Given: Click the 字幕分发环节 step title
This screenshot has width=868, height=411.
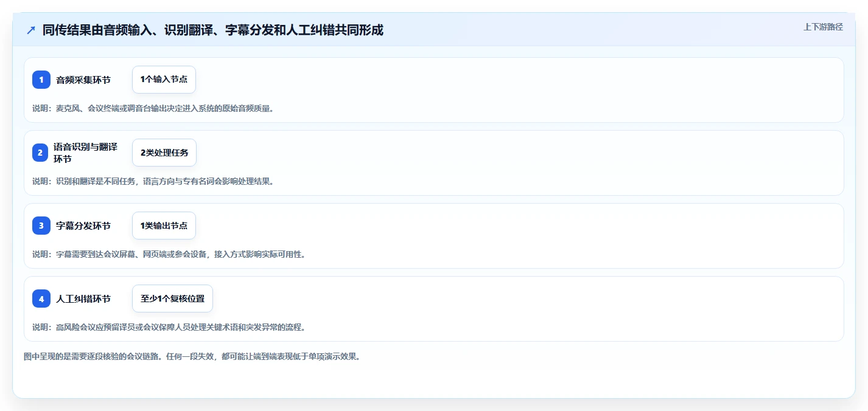Looking at the screenshot, I should click(x=83, y=226).
